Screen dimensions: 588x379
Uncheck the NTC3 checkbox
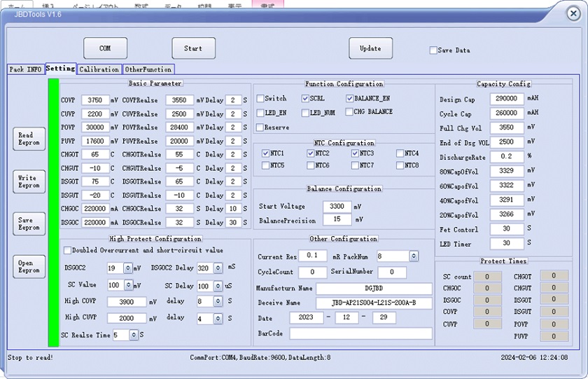pyautogui.click(x=355, y=153)
